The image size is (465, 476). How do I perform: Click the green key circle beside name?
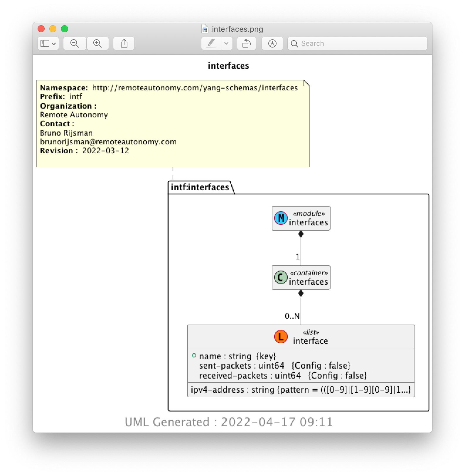[194, 355]
